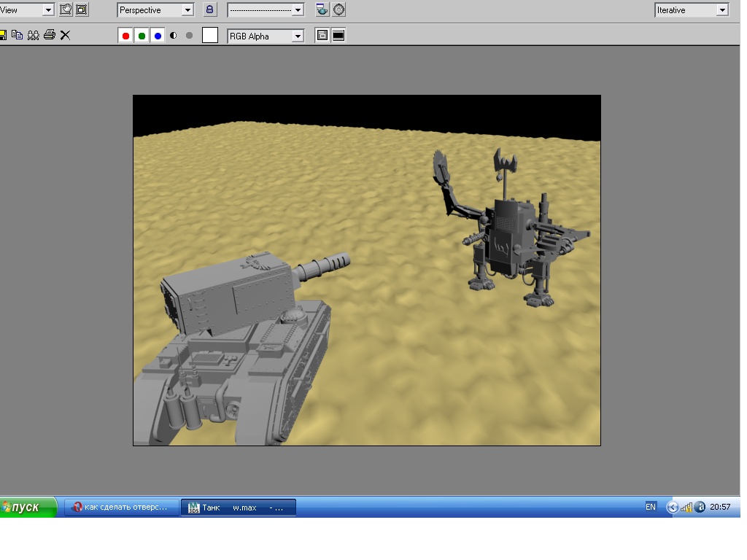Toggle the Red channel button
This screenshot has width=747, height=560.
point(125,36)
